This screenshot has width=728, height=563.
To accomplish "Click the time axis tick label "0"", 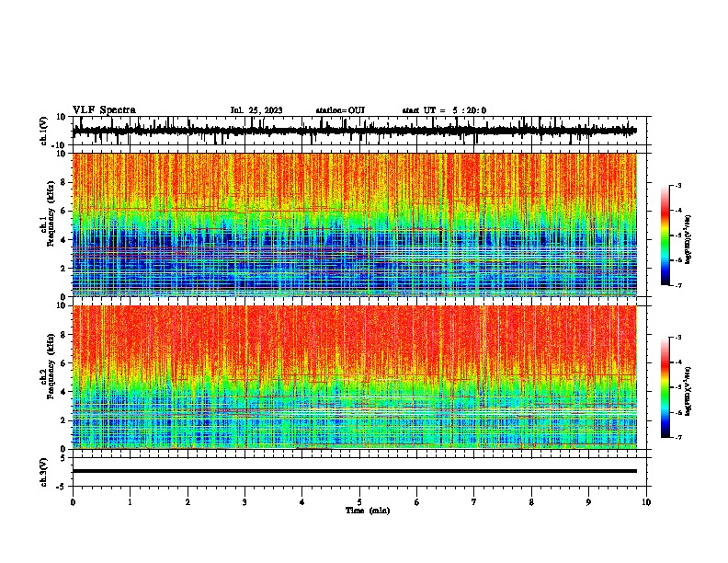I will [73, 502].
